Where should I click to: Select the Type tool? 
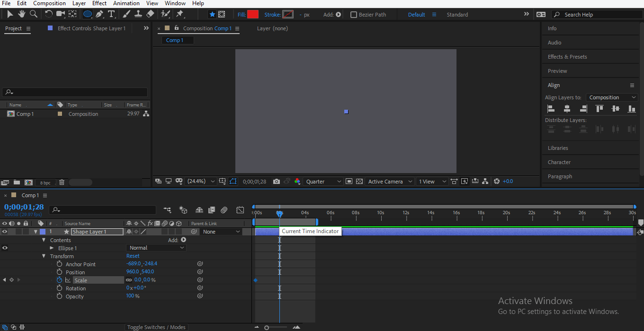111,14
